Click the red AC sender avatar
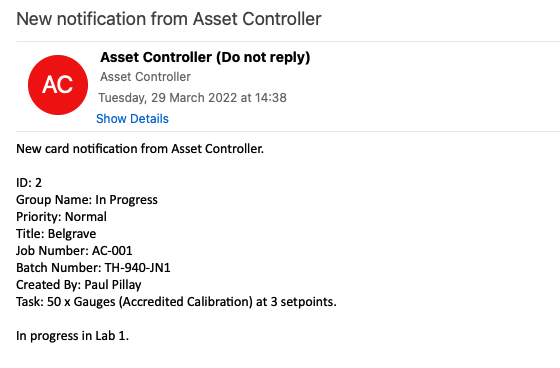 click(58, 85)
